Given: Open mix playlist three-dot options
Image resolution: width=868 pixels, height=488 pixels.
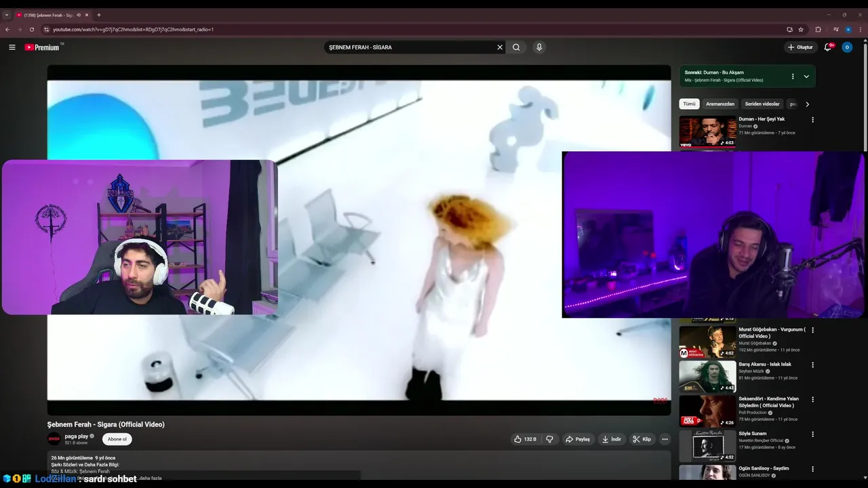Looking at the screenshot, I should pyautogui.click(x=793, y=77).
